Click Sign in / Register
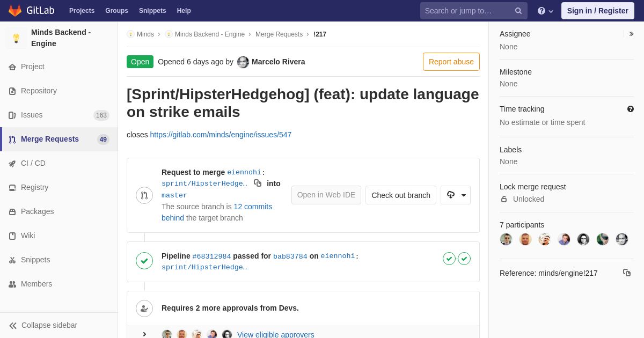This screenshot has height=338, width=644. pyautogui.click(x=597, y=11)
